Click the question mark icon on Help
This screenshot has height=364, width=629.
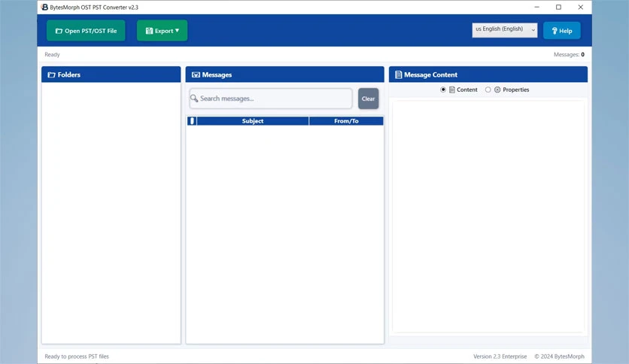click(x=555, y=31)
